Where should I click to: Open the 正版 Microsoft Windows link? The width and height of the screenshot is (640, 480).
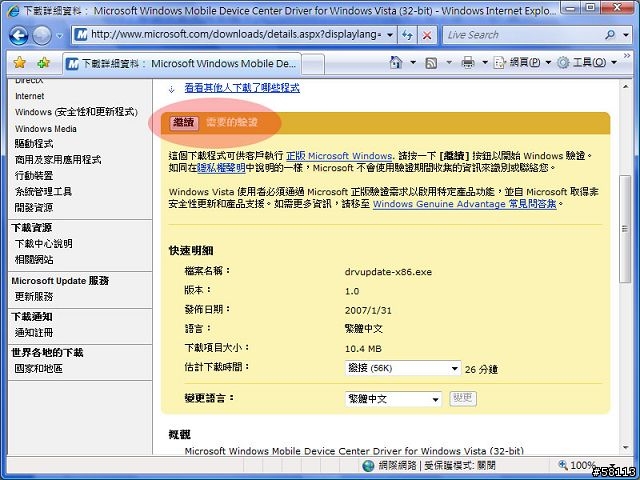tap(339, 156)
